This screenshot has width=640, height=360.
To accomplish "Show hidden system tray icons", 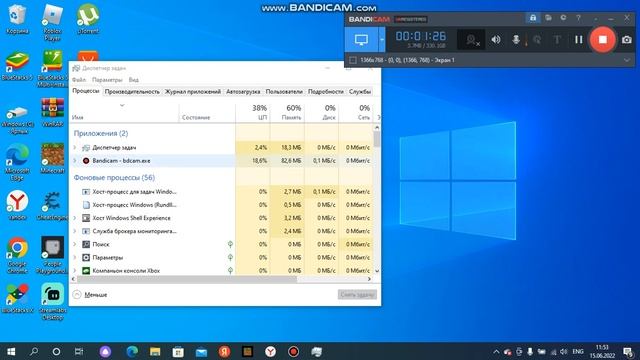I will click(496, 351).
